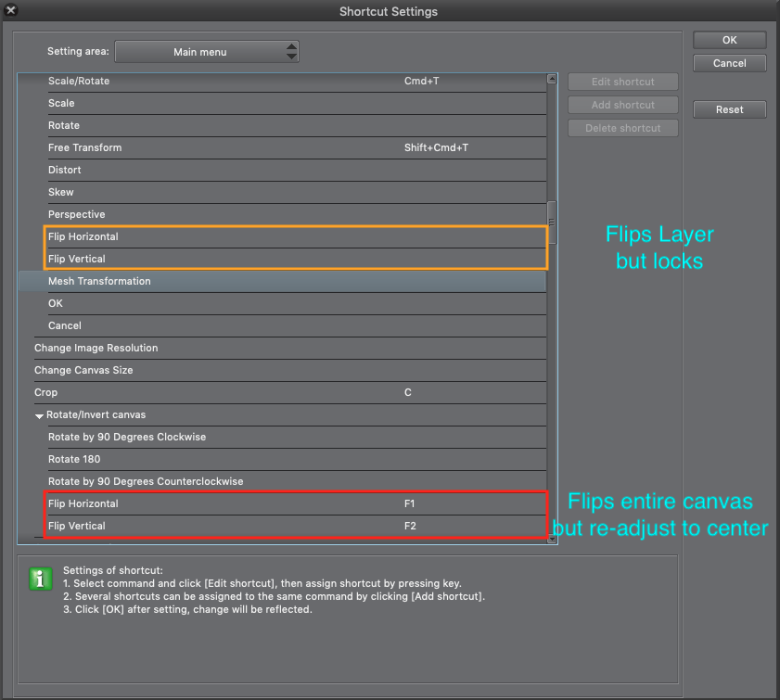Viewport: 780px width, 700px height.
Task: Click the Reset button
Action: [729, 109]
